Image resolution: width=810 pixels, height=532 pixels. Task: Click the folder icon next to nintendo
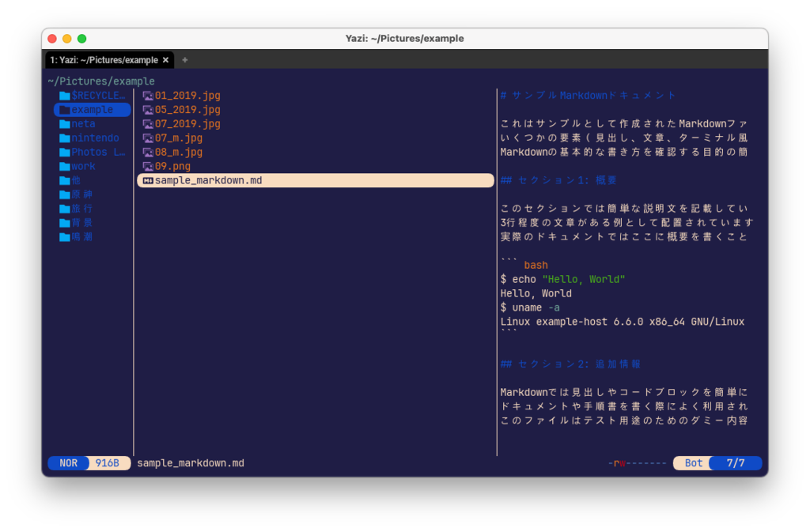pyautogui.click(x=65, y=138)
